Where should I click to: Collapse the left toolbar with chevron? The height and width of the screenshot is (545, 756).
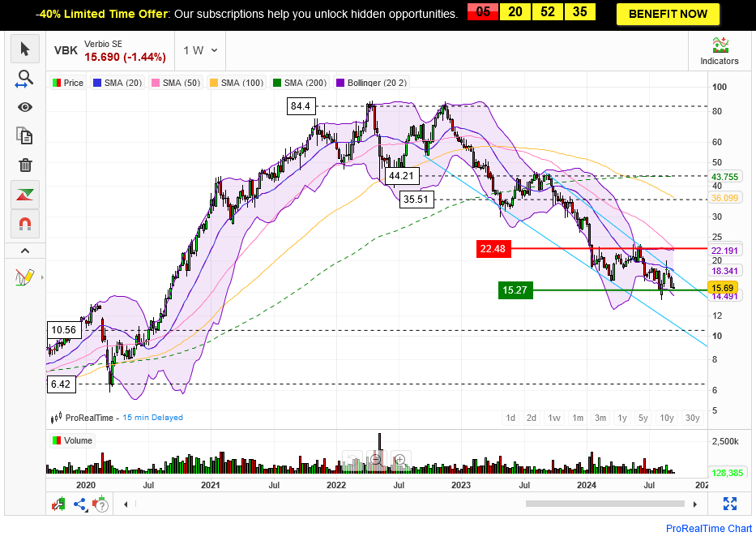(x=24, y=251)
